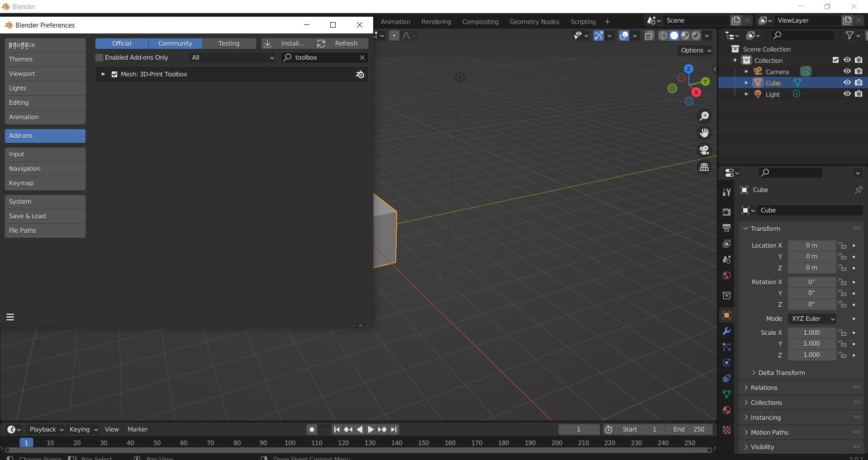Select the Modifier Properties wrench icon
868x460 pixels.
[x=726, y=331]
